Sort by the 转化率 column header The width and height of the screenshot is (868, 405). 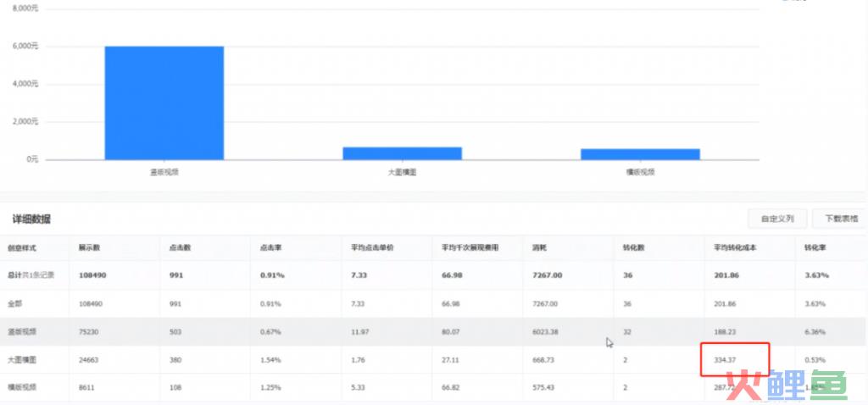coord(815,248)
